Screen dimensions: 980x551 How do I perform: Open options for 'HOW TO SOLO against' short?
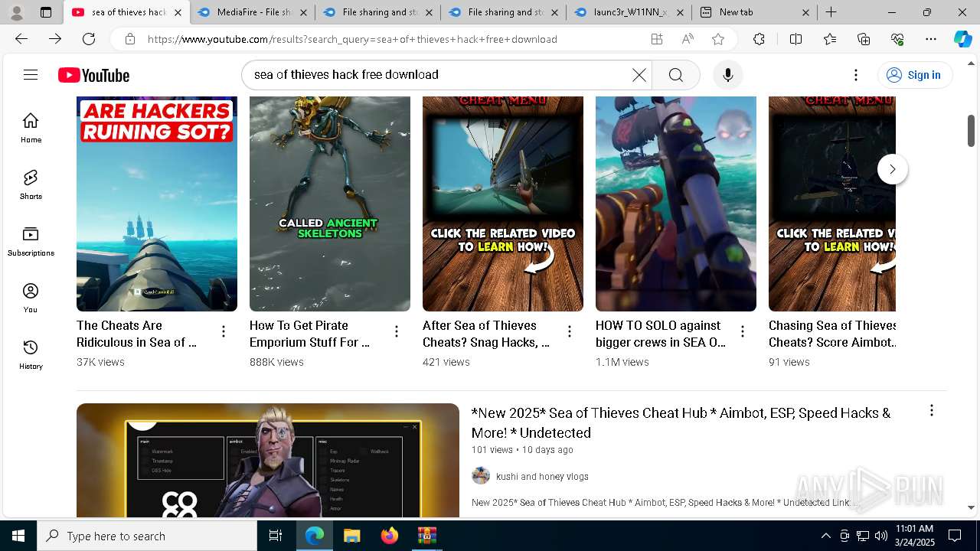pos(743,331)
